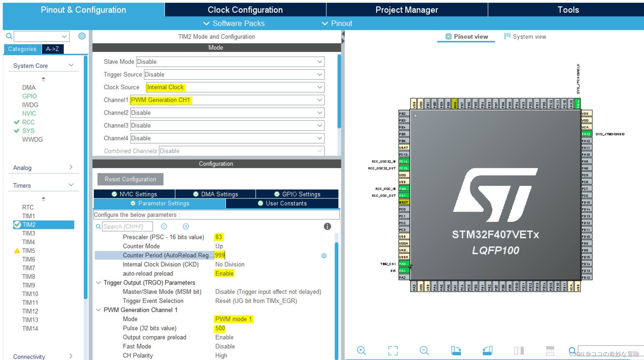Image resolution: width=644 pixels, height=360 pixels.
Task: Click the info icon in parameter settings
Action: [327, 226]
